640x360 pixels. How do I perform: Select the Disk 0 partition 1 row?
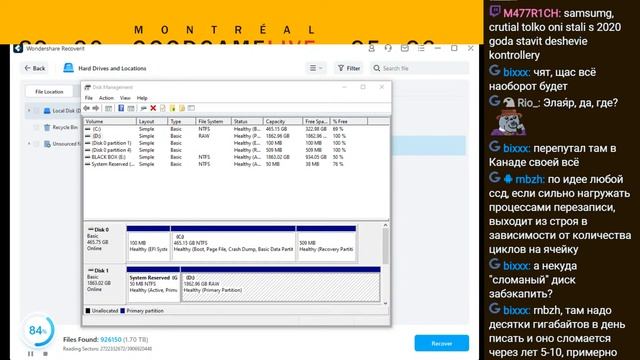click(x=236, y=143)
